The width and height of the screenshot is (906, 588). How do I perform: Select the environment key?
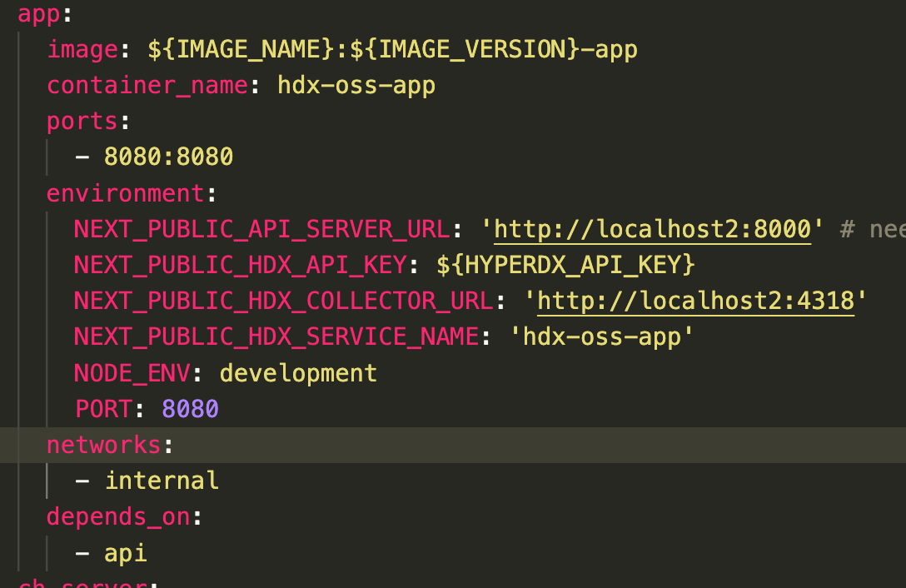point(125,192)
